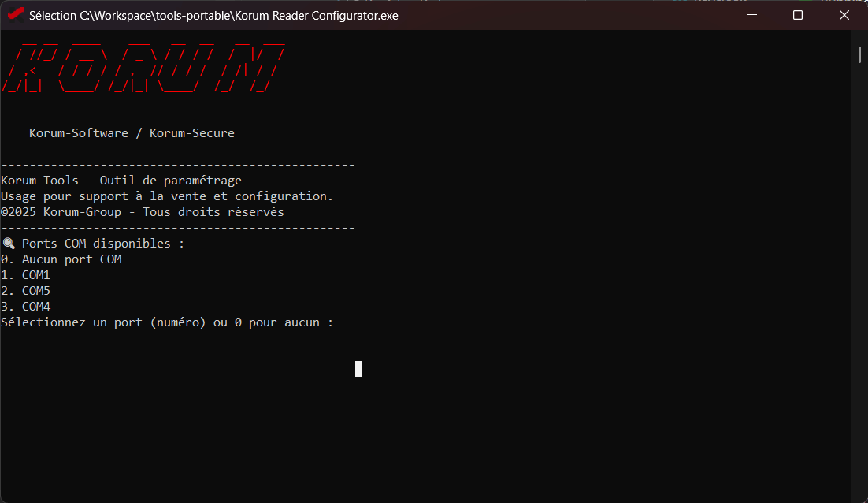Viewport: 868px width, 503px height.
Task: Click the '3. COM4' port line
Action: 26,307
